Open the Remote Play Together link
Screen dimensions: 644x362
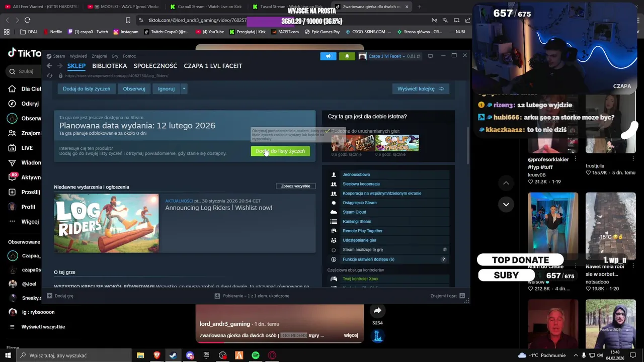click(363, 231)
